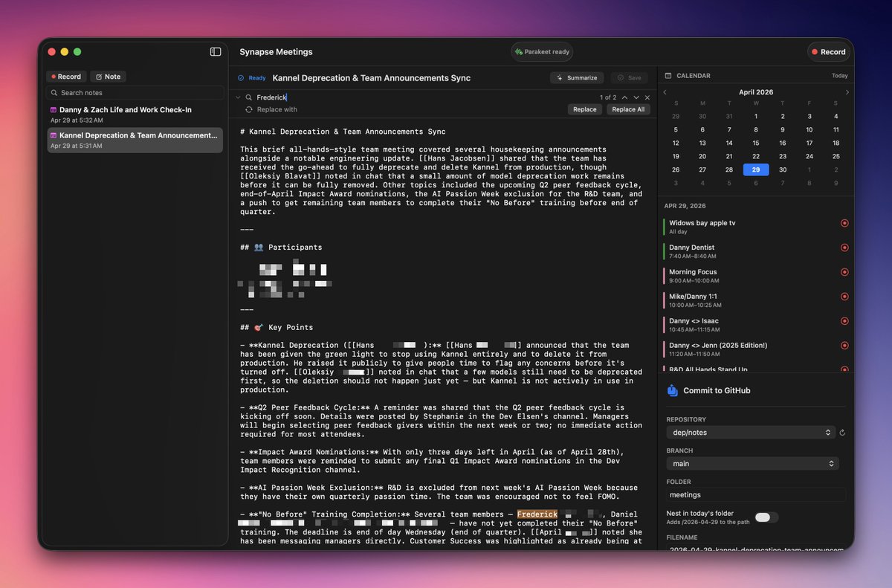
Task: Collapse the find bar chevron
Action: coord(238,97)
